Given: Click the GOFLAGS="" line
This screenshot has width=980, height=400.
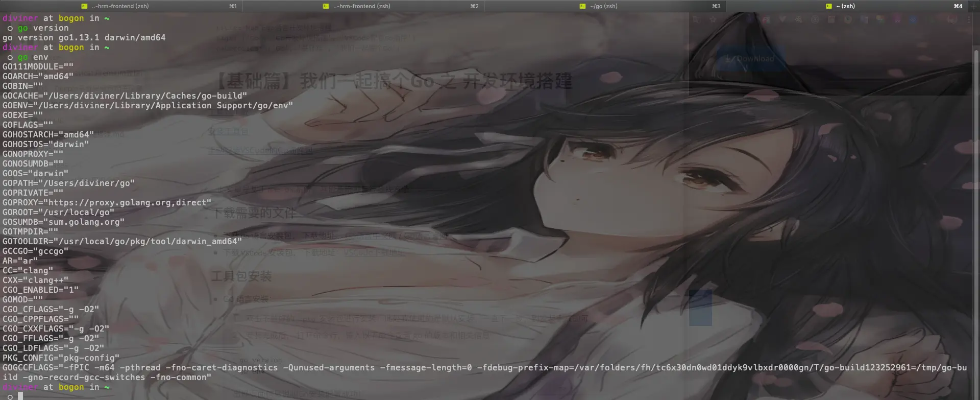Looking at the screenshot, I should (x=28, y=125).
